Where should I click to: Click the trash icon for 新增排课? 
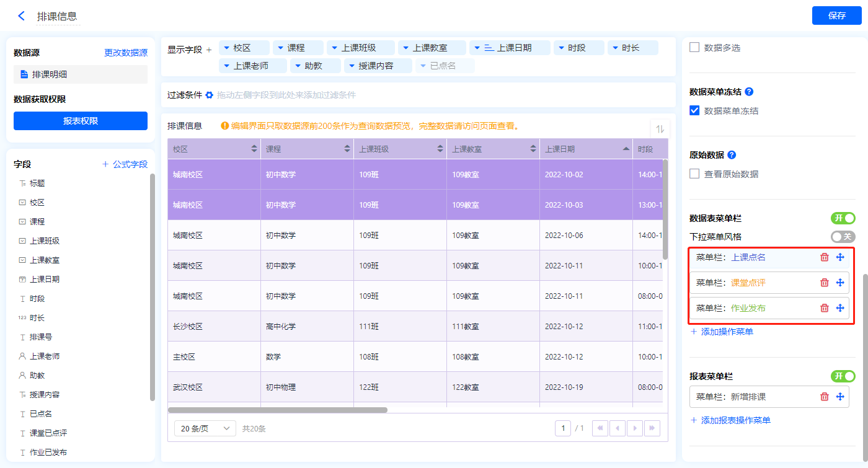[824, 397]
